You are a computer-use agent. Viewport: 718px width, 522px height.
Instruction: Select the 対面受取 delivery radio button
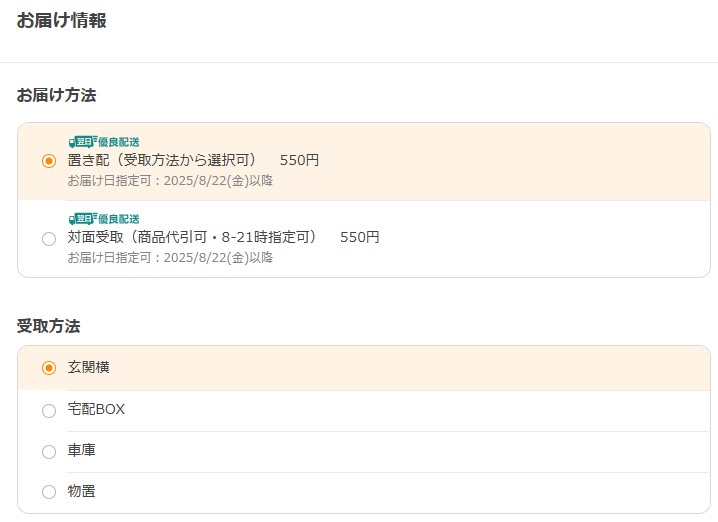click(x=49, y=239)
